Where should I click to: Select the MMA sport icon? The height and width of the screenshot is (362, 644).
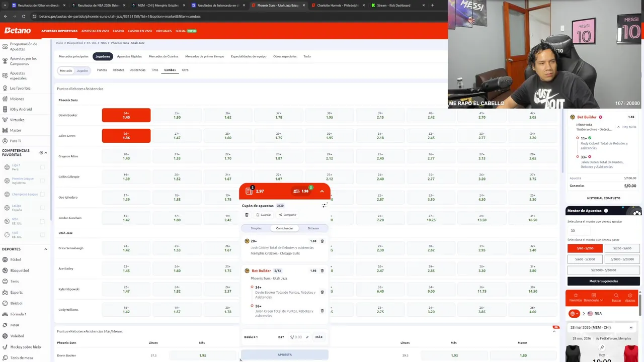5,325
